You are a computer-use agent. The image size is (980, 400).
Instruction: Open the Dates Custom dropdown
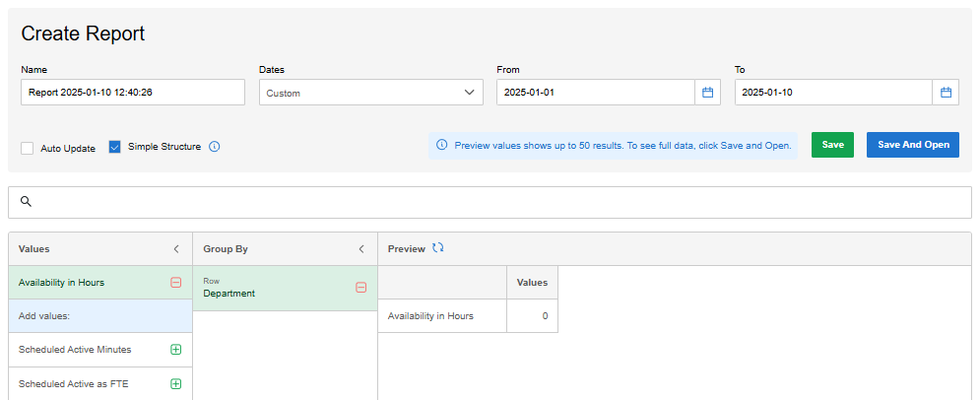(x=371, y=93)
